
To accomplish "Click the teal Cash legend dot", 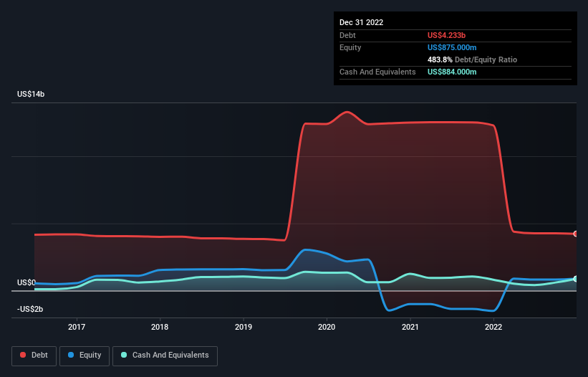I will pos(124,355).
